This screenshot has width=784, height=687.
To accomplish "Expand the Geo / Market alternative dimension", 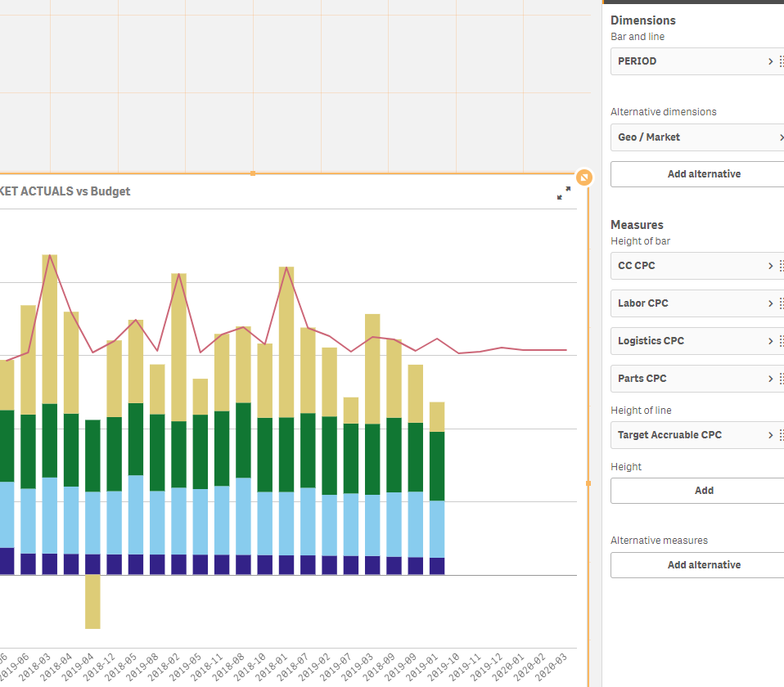I will click(x=781, y=137).
